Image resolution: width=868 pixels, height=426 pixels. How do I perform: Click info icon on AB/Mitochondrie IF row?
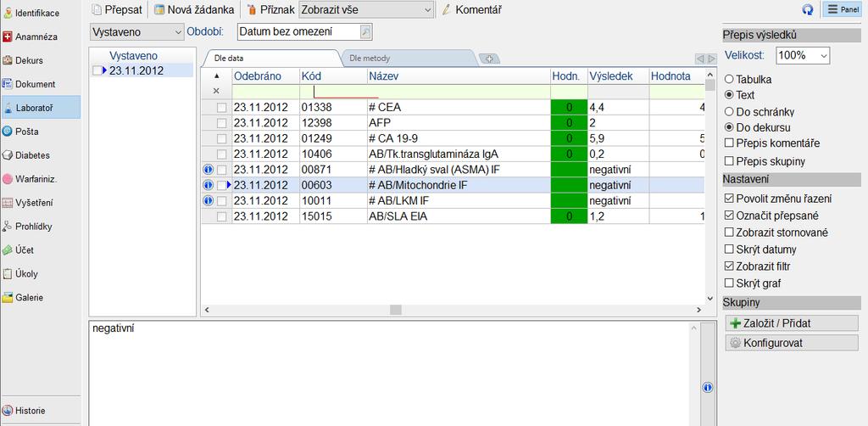click(x=209, y=185)
